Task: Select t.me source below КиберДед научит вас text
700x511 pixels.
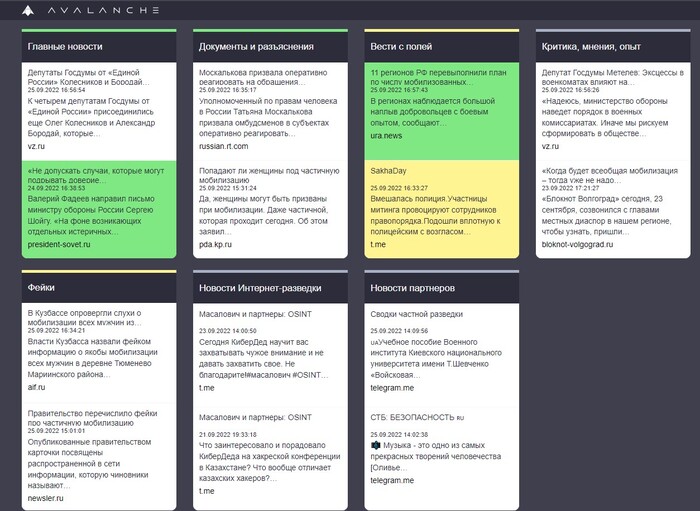Action: [x=207, y=388]
